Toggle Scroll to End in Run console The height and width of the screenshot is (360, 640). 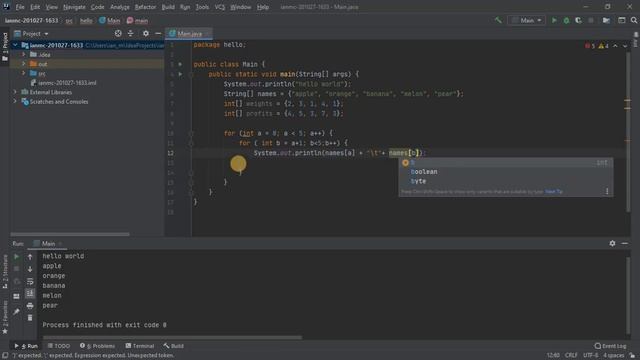[30, 293]
